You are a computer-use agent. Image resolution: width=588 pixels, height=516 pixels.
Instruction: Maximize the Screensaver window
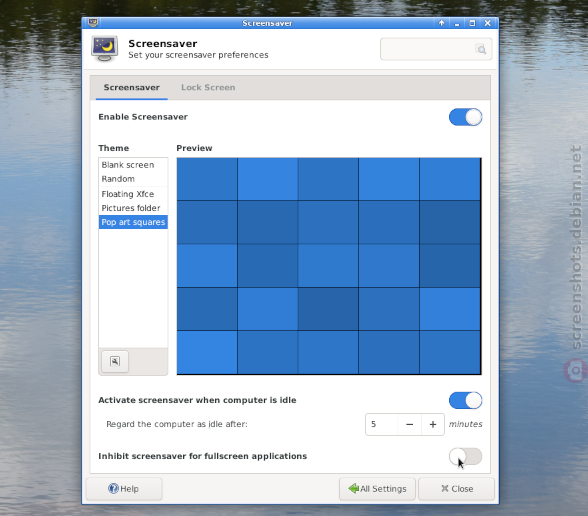click(x=472, y=23)
